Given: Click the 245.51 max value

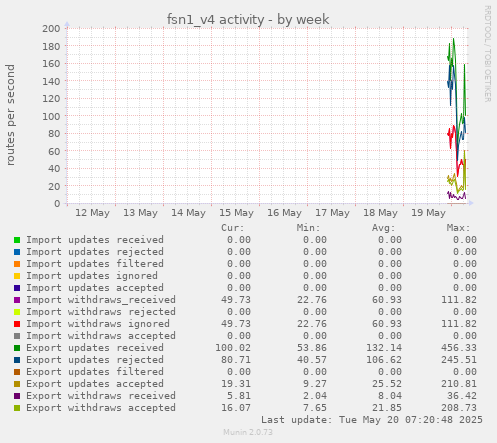Looking at the screenshot, I should [x=459, y=360].
